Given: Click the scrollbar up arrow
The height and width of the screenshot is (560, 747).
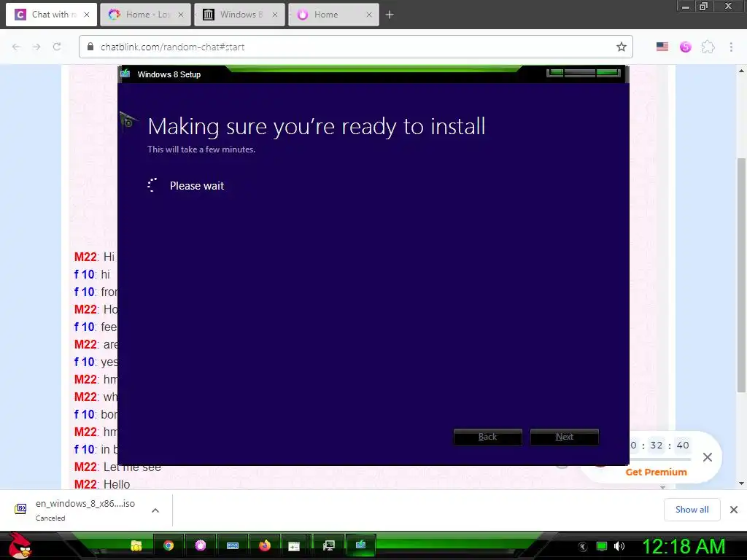Looking at the screenshot, I should tap(741, 71).
